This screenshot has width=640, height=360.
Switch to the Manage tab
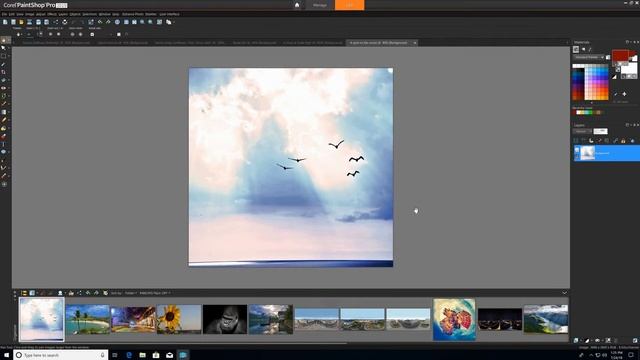(x=320, y=5)
